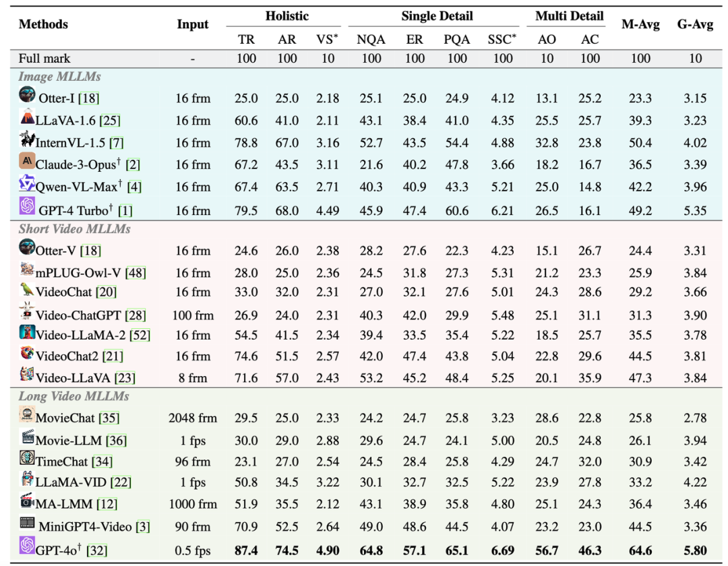This screenshot has width=728, height=566.
Task: Click the GPT-4o purple OpenAI icon
Action: point(27,545)
